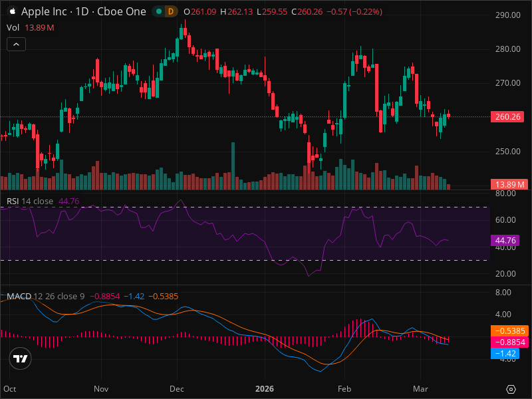Click the Dec label on the time axis
This screenshot has height=399, width=532.
[177, 389]
